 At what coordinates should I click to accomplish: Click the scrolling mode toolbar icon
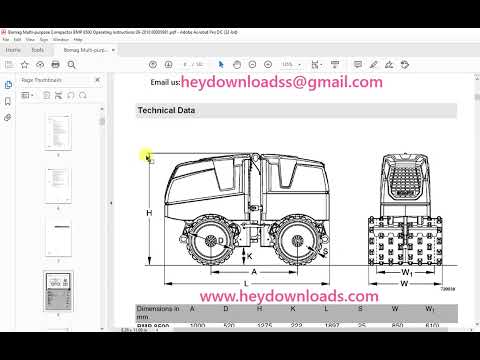click(335, 65)
